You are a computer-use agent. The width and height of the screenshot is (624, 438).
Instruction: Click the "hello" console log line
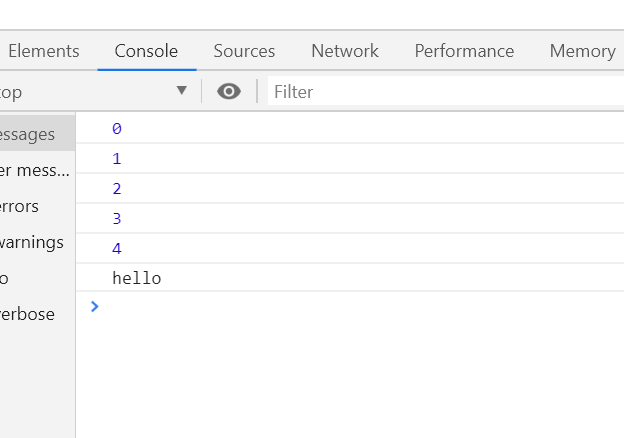tap(137, 278)
